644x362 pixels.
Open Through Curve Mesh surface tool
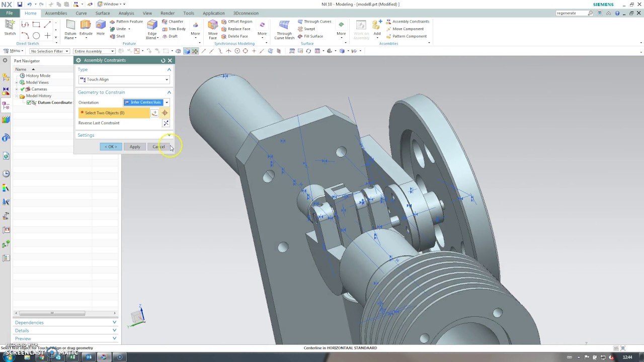click(284, 30)
